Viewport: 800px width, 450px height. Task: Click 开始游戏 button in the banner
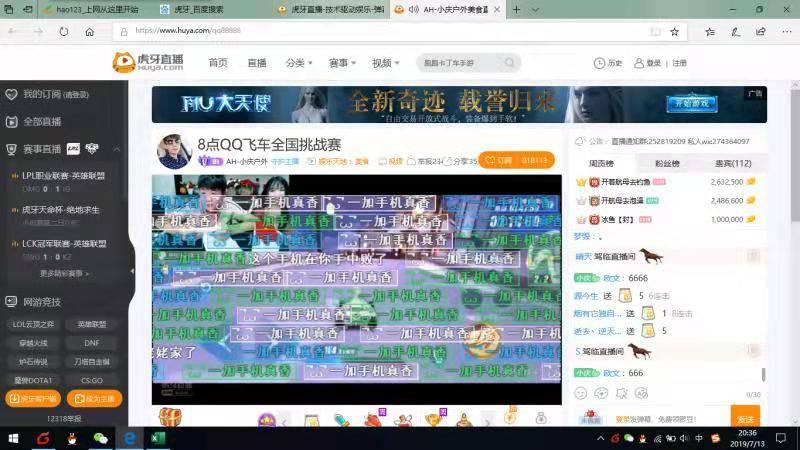tap(692, 103)
